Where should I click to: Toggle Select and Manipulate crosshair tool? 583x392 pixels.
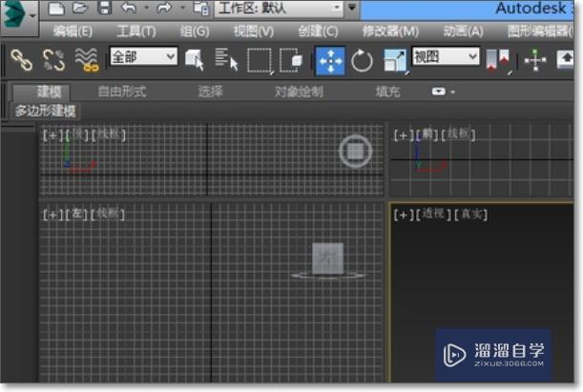[535, 60]
